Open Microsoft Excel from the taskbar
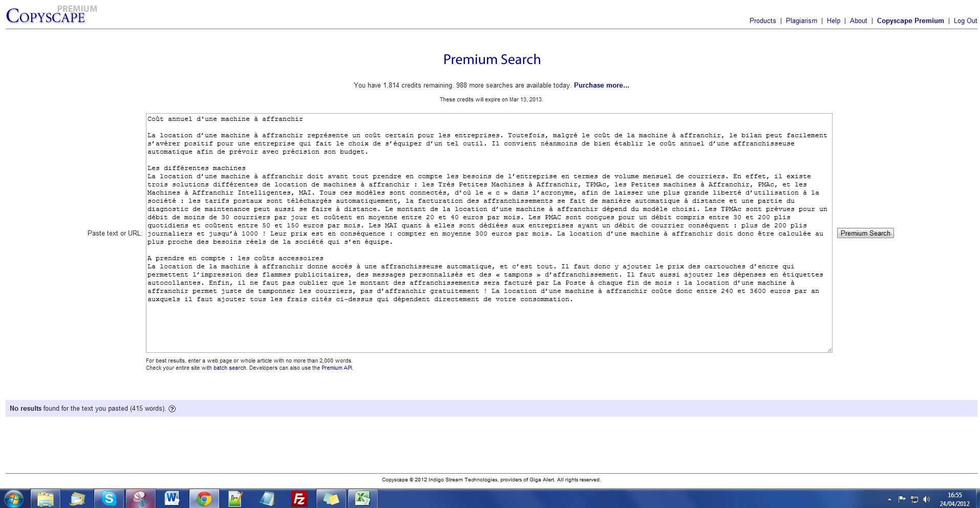Viewport: 980px width, 508px height. (363, 498)
